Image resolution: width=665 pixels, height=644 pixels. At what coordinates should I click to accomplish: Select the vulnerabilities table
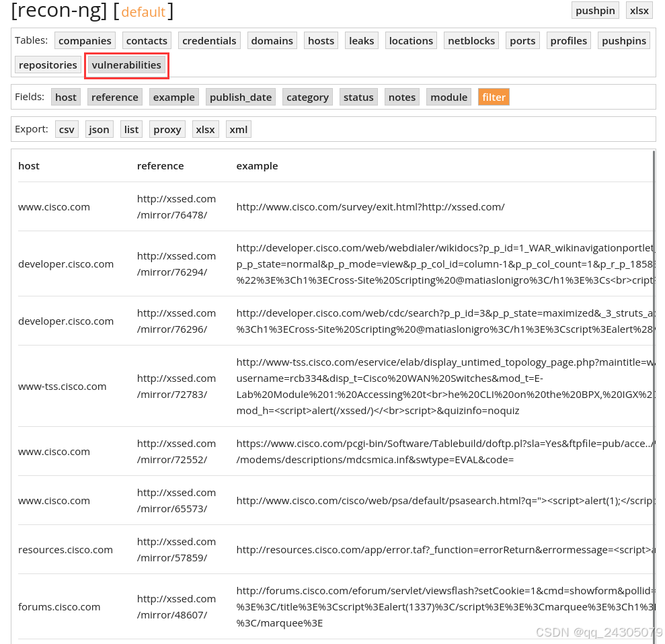point(126,65)
